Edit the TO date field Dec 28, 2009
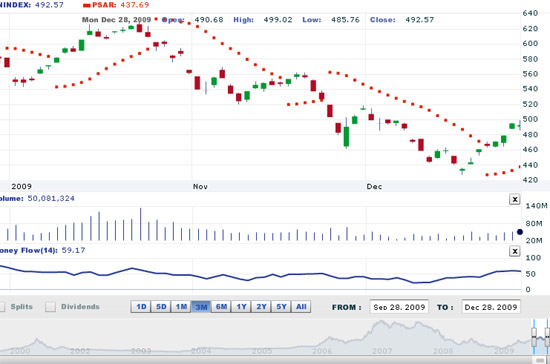Screen dimensions: 550x364 click(491, 307)
